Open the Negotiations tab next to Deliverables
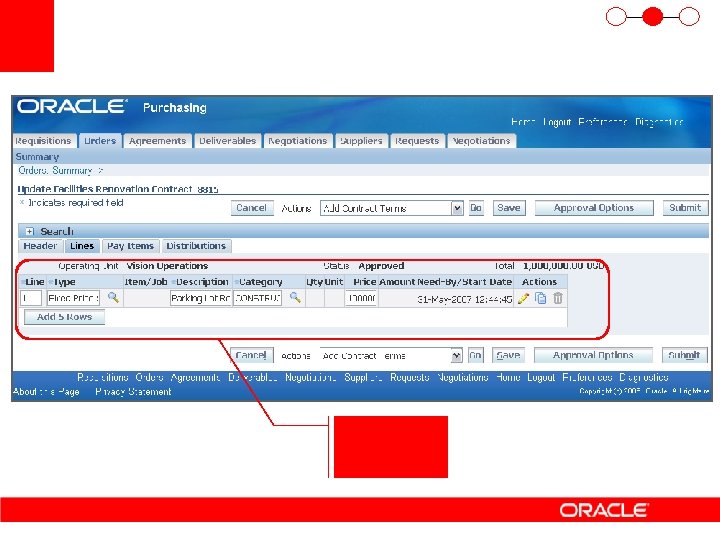720x540 pixels. pyautogui.click(x=298, y=141)
